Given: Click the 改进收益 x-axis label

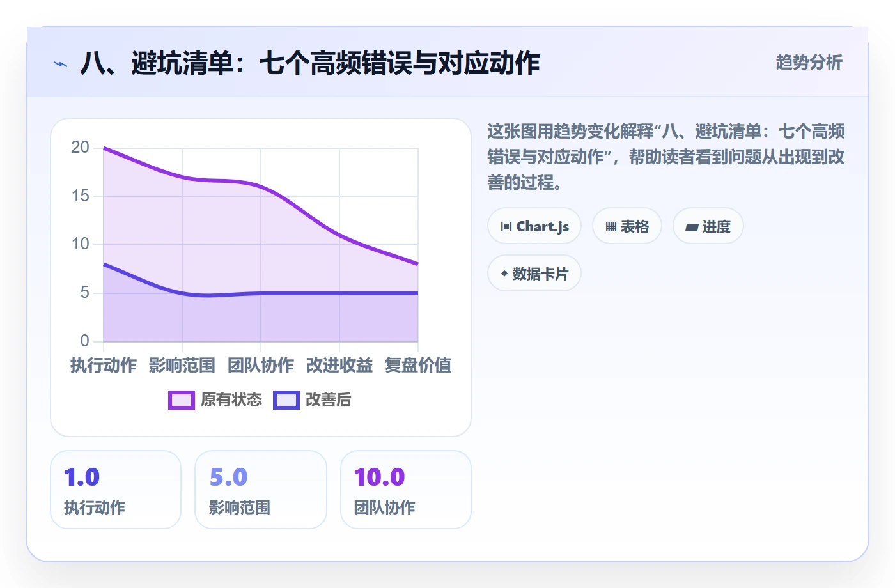Looking at the screenshot, I should click(x=339, y=366).
